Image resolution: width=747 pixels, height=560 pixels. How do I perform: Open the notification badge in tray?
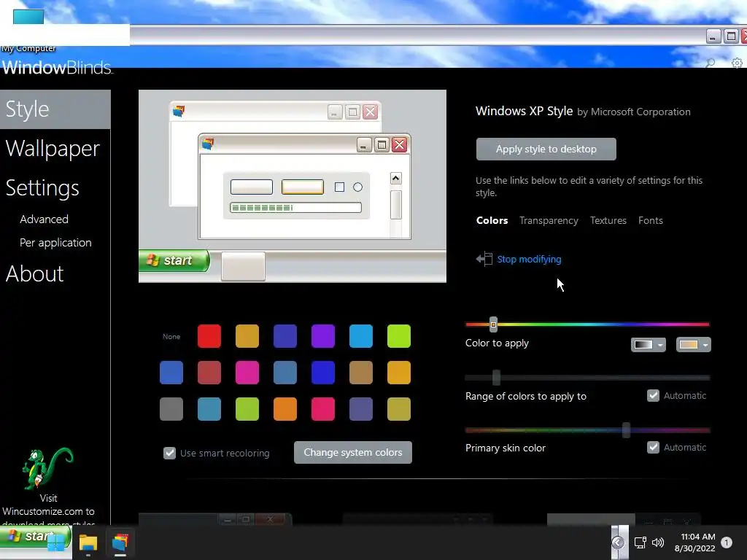pos(727,542)
